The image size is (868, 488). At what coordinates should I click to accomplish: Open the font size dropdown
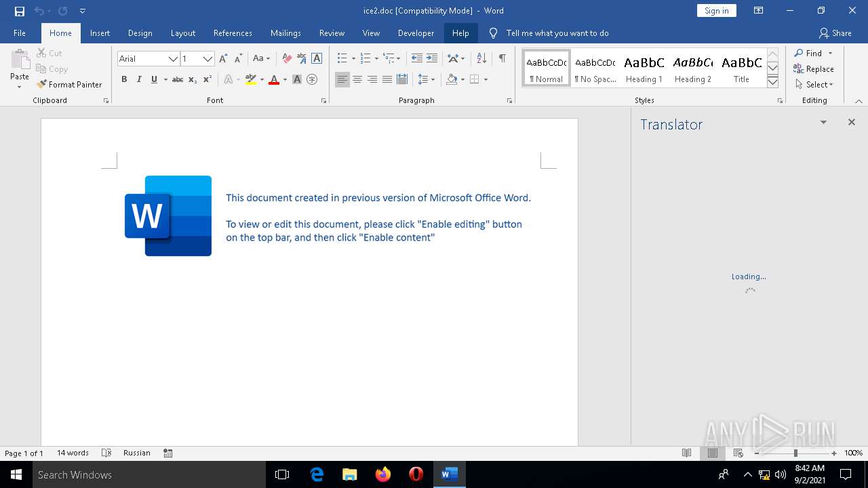coord(208,59)
